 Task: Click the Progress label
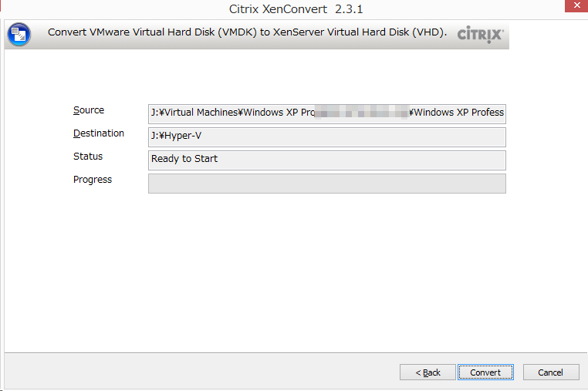[93, 180]
